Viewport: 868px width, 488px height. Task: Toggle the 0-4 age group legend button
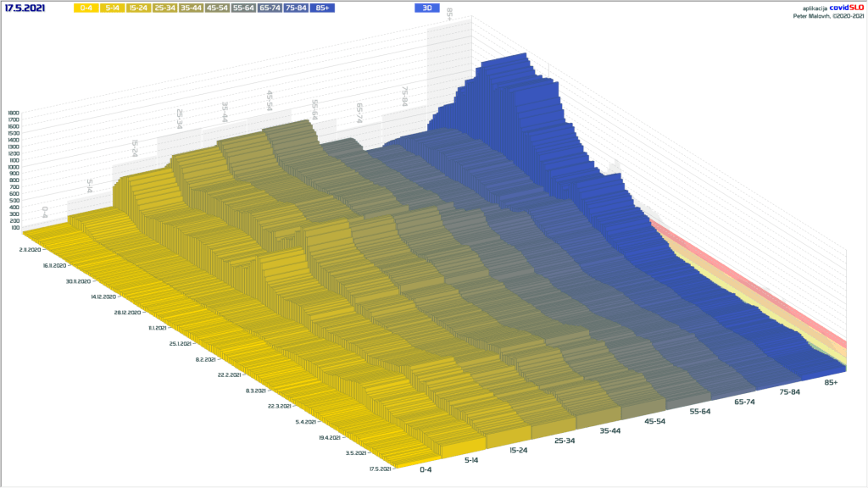click(x=85, y=8)
